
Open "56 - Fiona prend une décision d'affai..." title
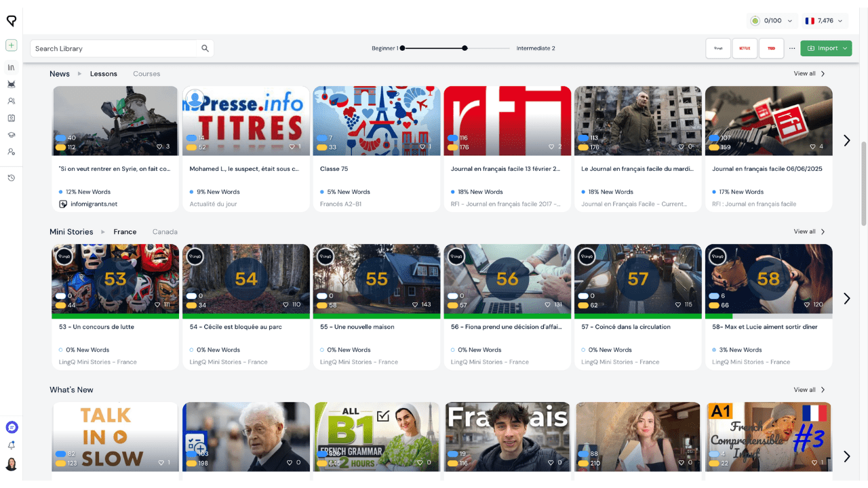506,327
